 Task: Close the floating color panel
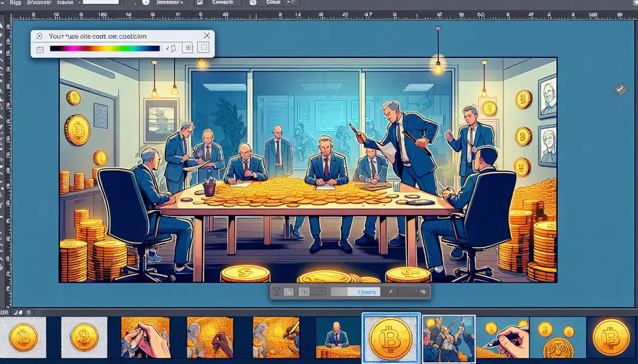coord(207,36)
